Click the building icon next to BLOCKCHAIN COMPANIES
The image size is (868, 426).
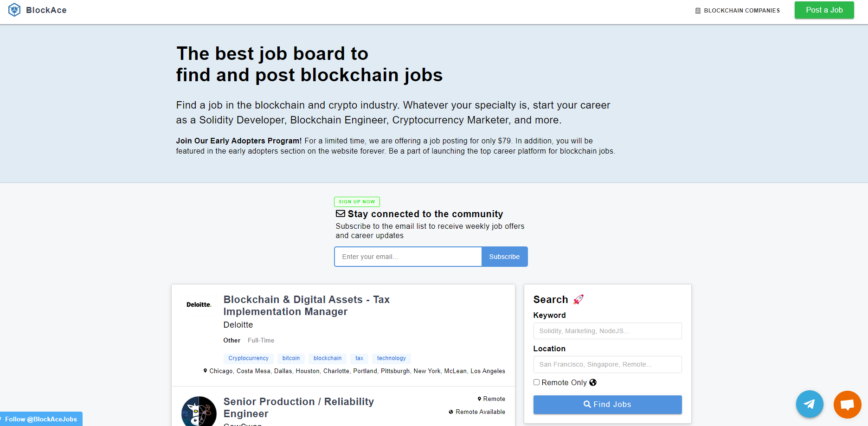(698, 10)
